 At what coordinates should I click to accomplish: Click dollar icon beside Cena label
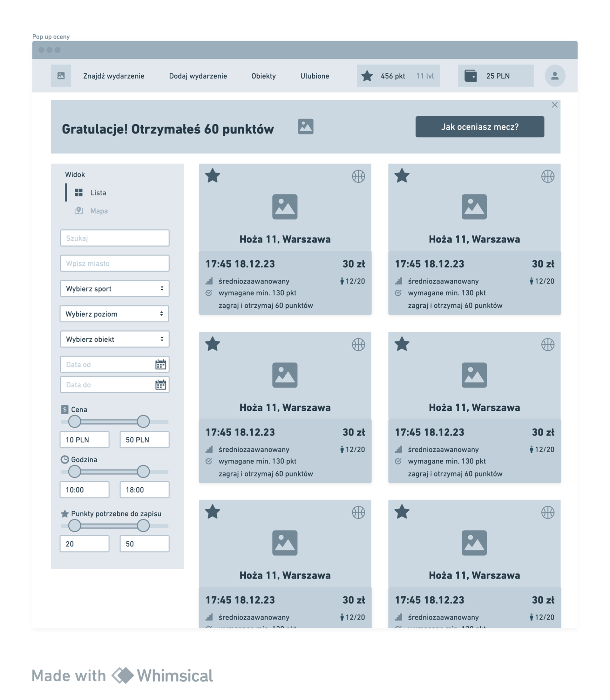(x=65, y=409)
